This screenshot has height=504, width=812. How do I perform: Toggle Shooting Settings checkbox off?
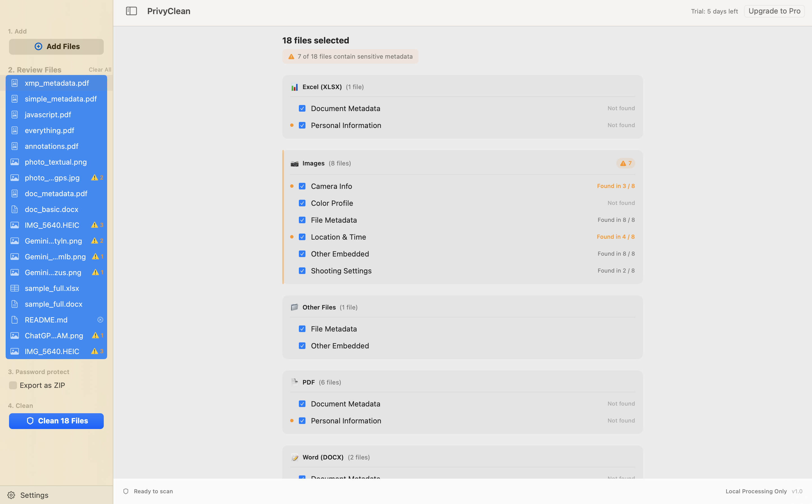[x=302, y=271]
